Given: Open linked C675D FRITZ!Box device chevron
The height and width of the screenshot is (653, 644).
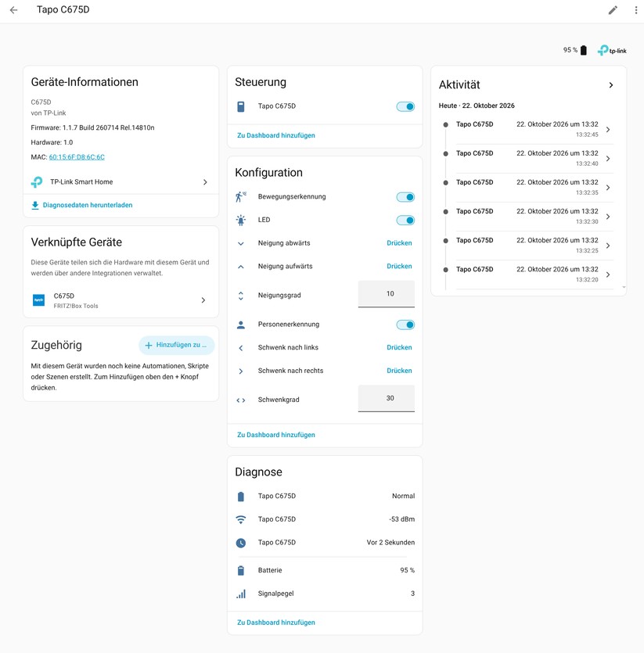Looking at the screenshot, I should click(203, 300).
